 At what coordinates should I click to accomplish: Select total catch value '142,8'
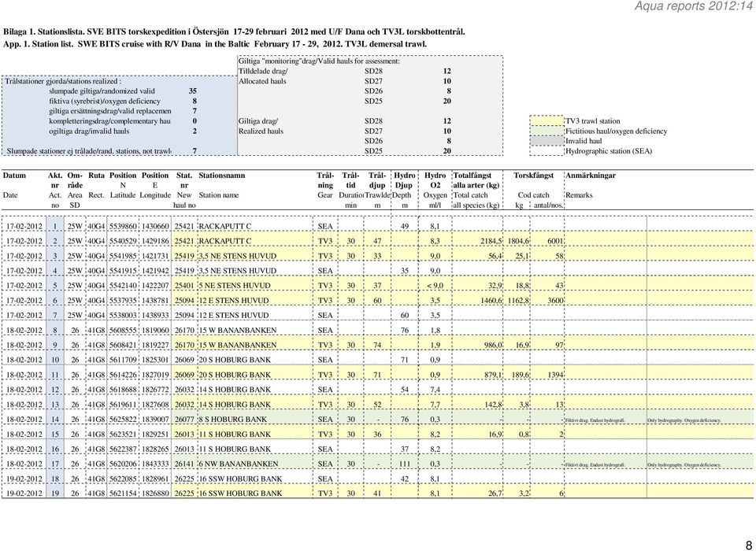493,405
